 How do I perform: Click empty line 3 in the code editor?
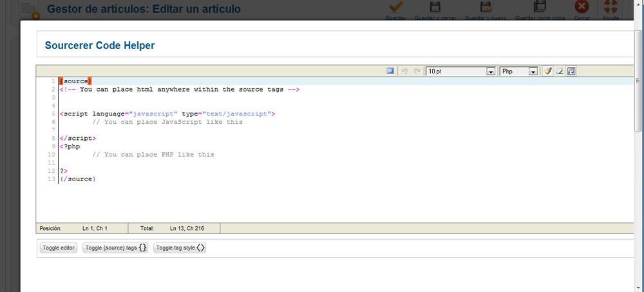click(345, 97)
